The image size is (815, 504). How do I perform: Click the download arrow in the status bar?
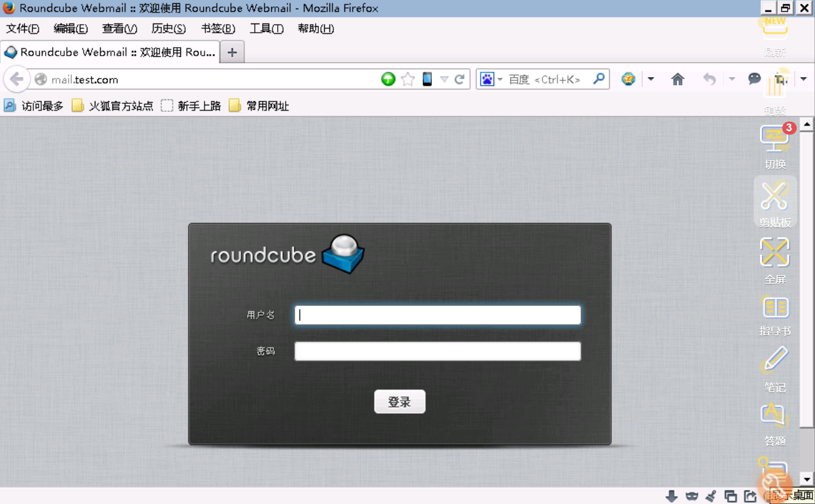point(671,496)
